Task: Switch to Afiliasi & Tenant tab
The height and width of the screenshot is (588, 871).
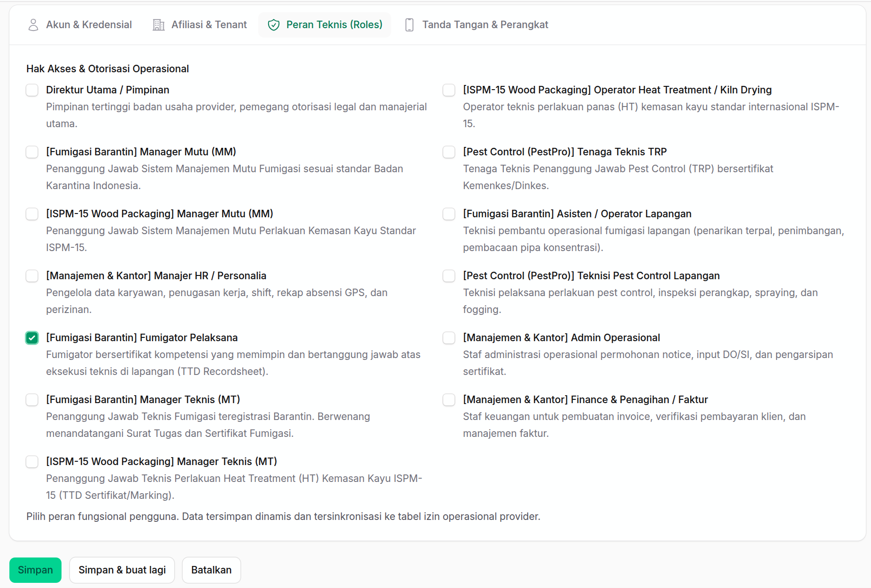Action: (200, 25)
